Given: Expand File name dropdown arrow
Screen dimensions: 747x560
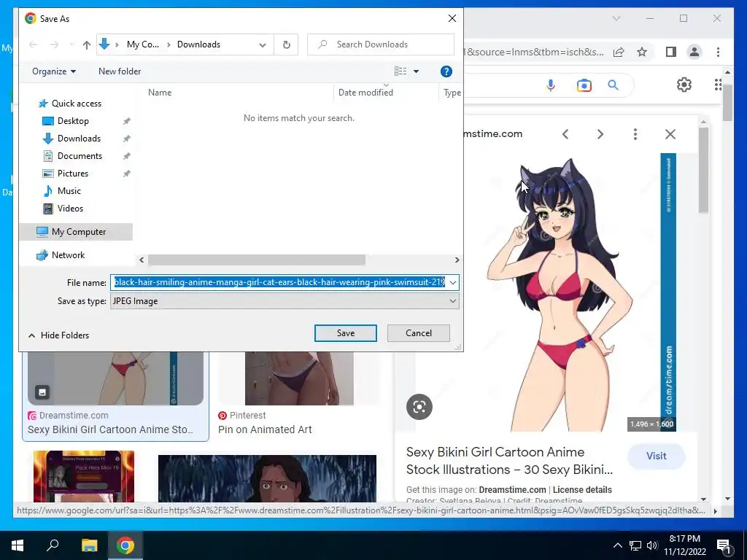Looking at the screenshot, I should pyautogui.click(x=452, y=282).
